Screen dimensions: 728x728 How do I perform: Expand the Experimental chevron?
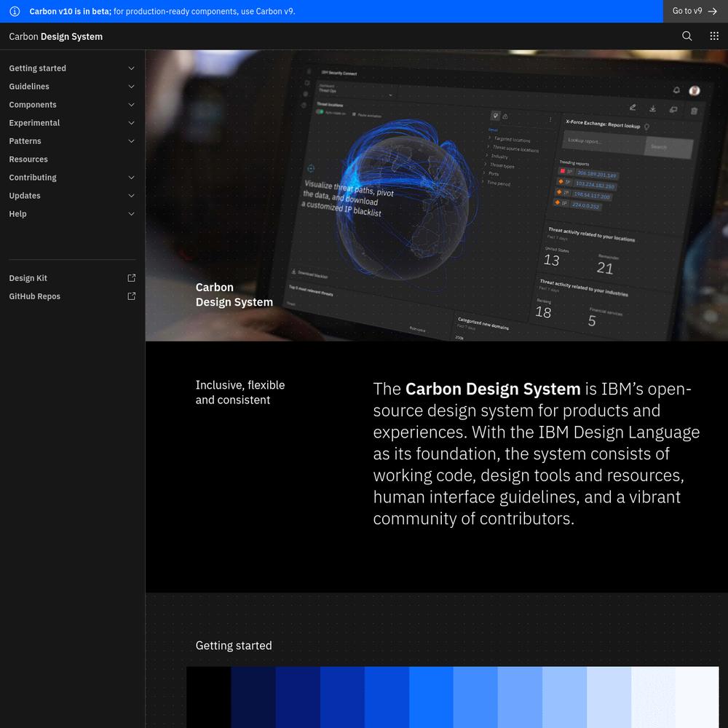[131, 122]
